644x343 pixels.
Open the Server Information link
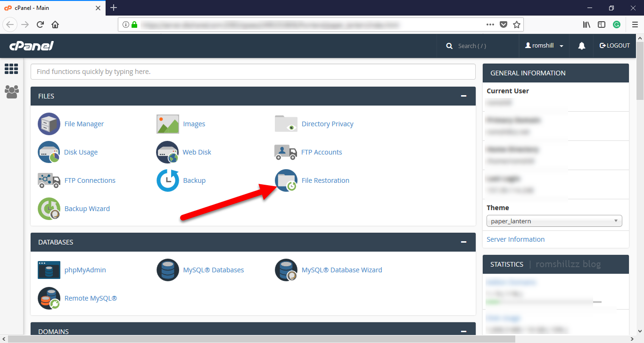pyautogui.click(x=515, y=239)
